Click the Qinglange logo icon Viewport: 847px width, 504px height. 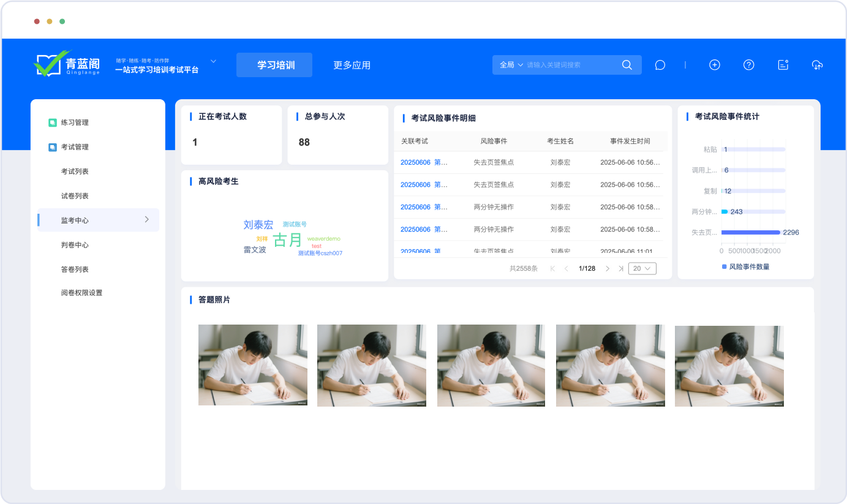click(53, 64)
